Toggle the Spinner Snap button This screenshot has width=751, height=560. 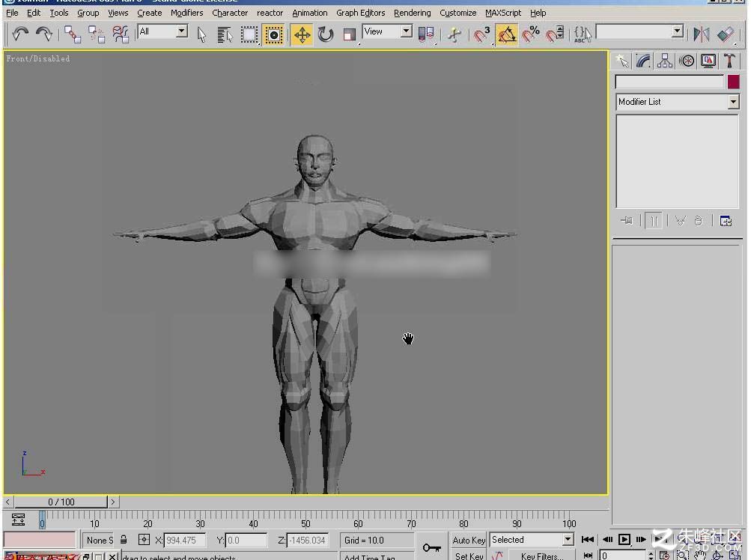pyautogui.click(x=555, y=34)
